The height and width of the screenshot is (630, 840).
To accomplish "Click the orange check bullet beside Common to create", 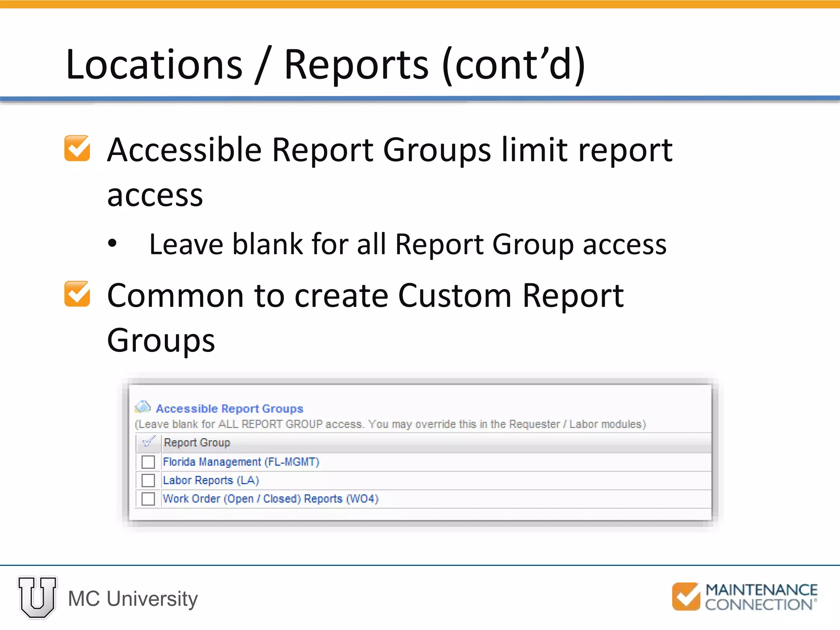I will [77, 294].
